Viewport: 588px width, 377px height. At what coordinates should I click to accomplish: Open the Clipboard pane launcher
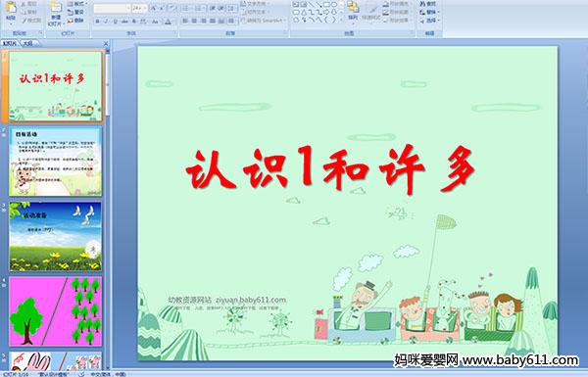click(40, 32)
